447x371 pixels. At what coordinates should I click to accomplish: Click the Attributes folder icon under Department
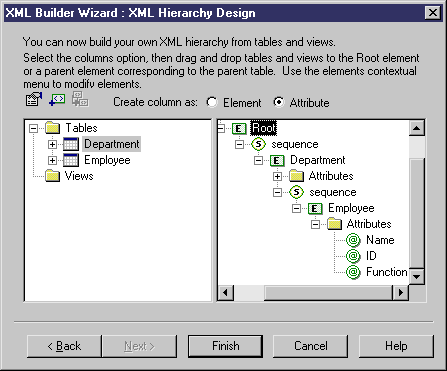click(296, 176)
